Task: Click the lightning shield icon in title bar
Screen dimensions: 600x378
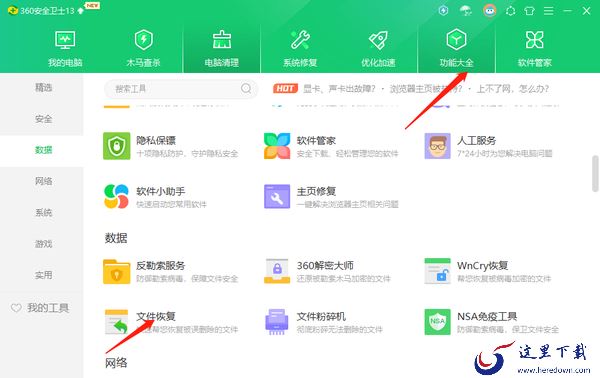Action: pyautogui.click(x=443, y=10)
